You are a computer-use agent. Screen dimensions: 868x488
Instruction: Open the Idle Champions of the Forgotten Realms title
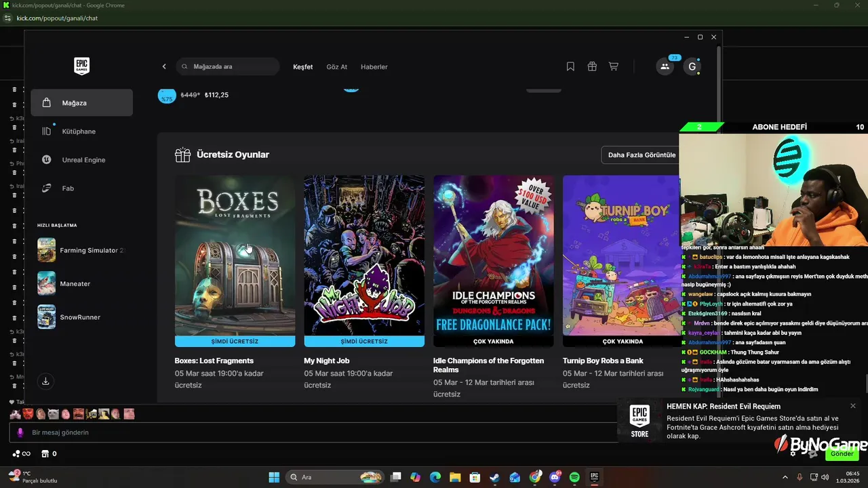tap(488, 365)
